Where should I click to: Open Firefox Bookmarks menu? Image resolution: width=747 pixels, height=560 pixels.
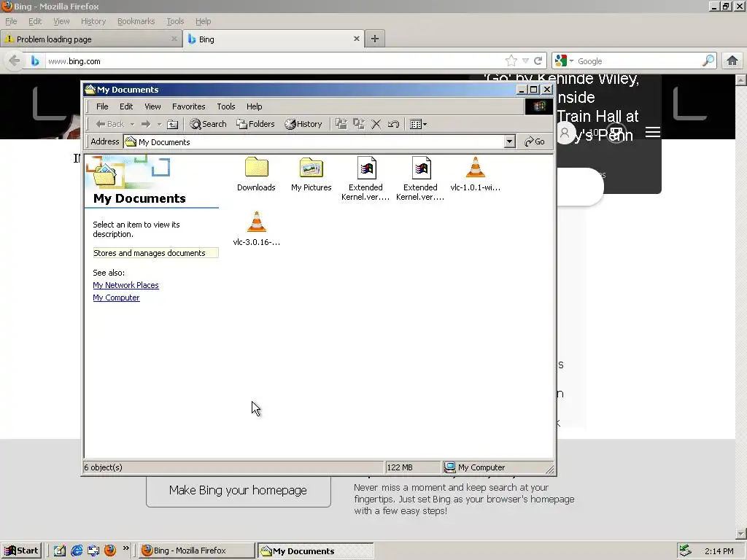click(136, 21)
